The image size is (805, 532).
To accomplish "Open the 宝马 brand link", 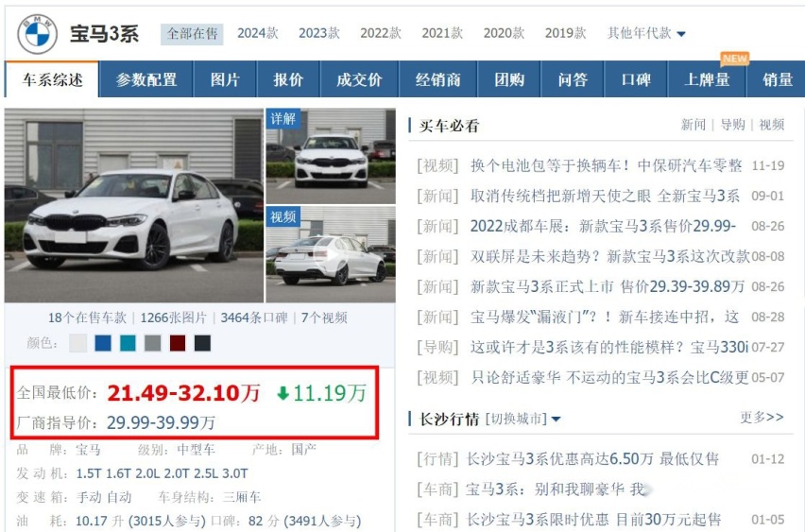I will (x=88, y=450).
